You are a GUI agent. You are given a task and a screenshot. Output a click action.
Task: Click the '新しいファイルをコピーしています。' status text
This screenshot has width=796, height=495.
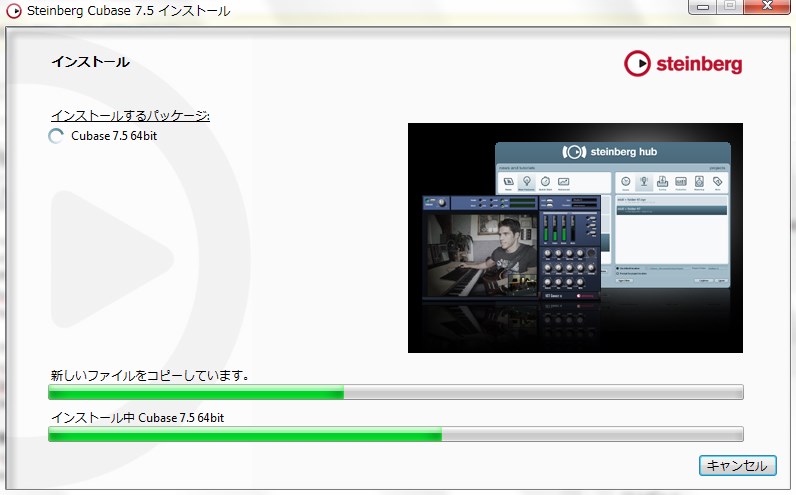pyautogui.click(x=150, y=376)
